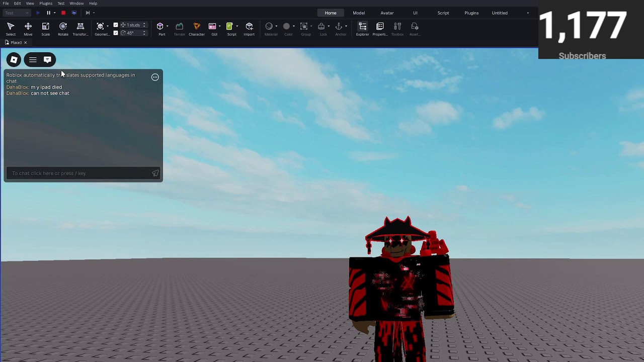Viewport: 644px width, 362px height.
Task: Switch to the Rotate tool
Action: [x=63, y=29]
